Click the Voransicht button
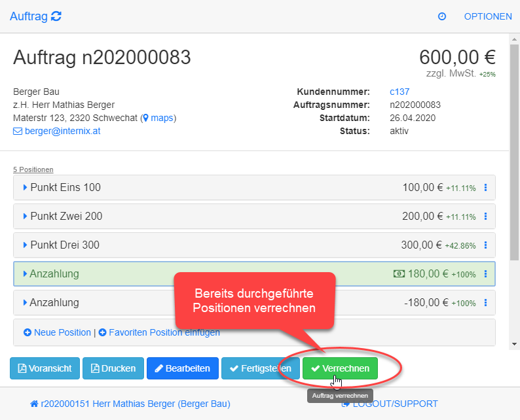Viewport: 520px width, 420px height. tap(45, 368)
